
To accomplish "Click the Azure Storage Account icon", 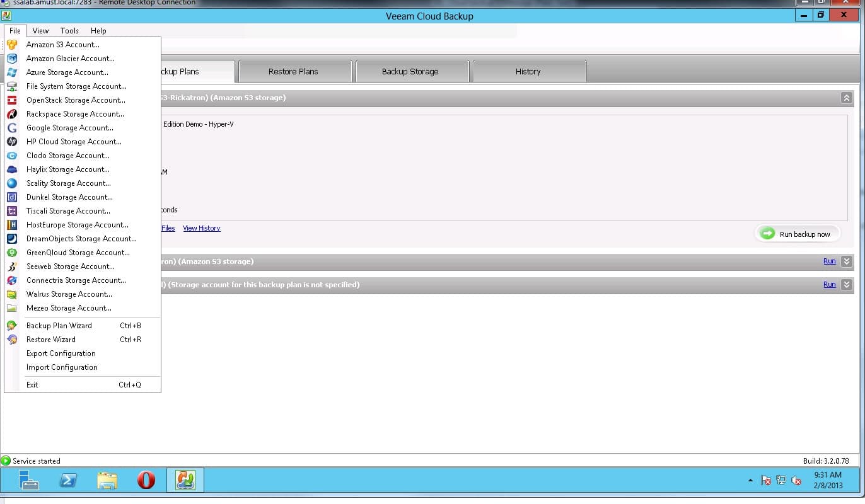I will tap(12, 72).
